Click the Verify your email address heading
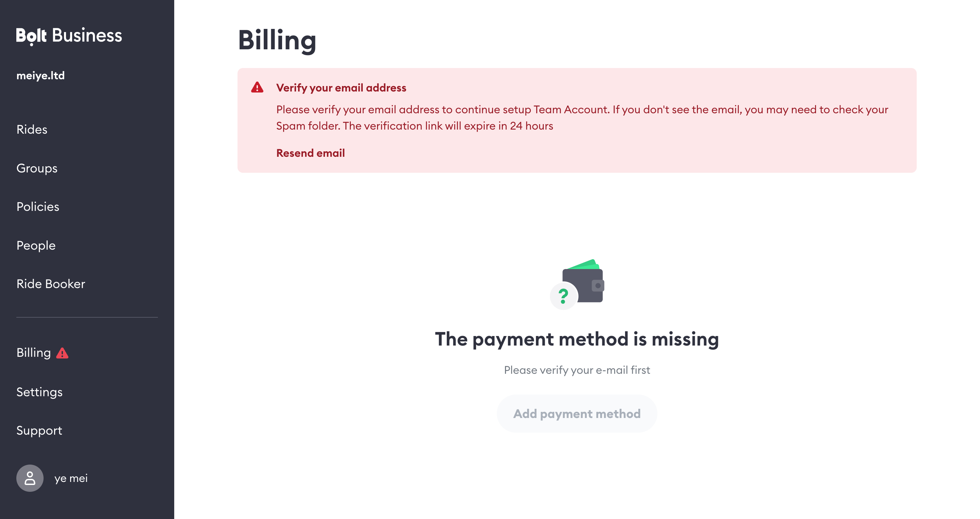This screenshot has height=519, width=980. (341, 88)
